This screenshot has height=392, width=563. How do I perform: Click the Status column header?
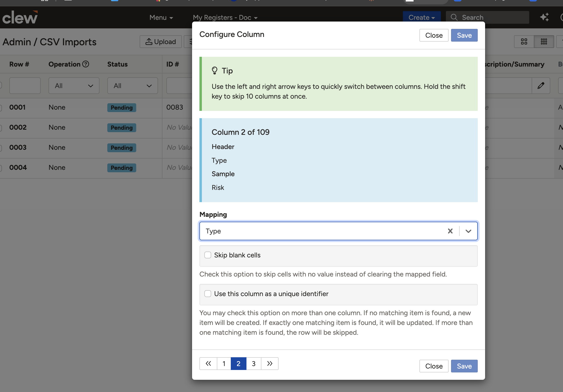tap(117, 64)
